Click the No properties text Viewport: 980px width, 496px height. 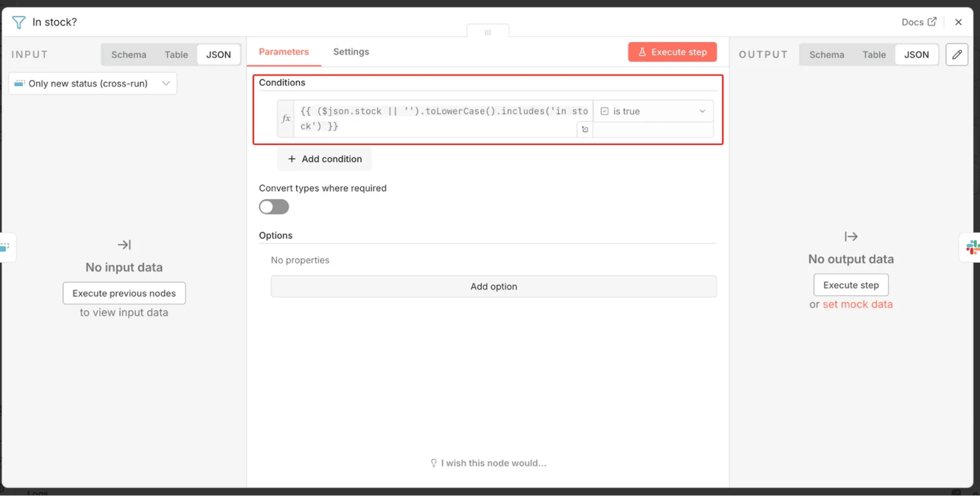[x=300, y=260]
